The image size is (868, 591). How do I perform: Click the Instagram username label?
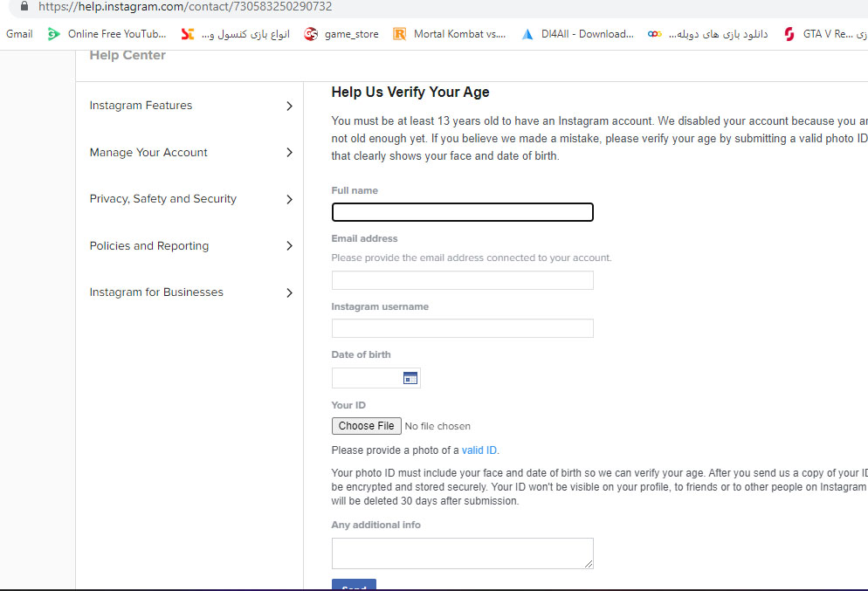380,306
